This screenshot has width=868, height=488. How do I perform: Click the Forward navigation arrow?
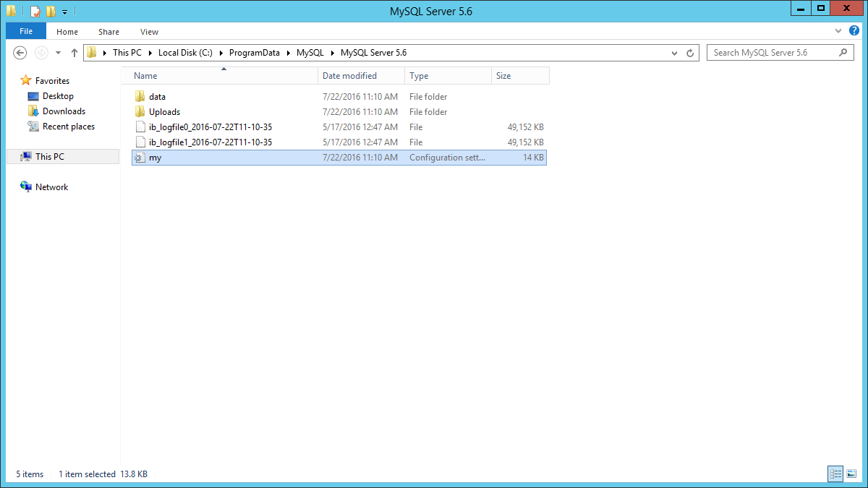(x=41, y=53)
